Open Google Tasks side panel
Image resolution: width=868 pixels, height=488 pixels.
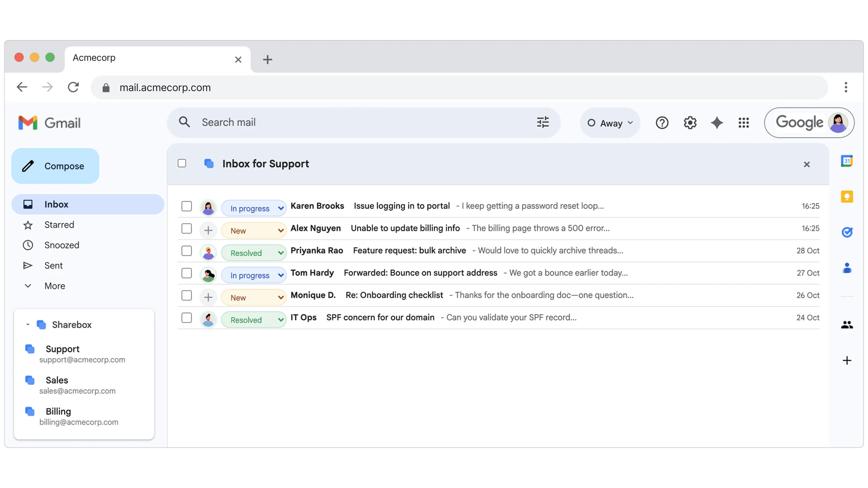(x=847, y=232)
